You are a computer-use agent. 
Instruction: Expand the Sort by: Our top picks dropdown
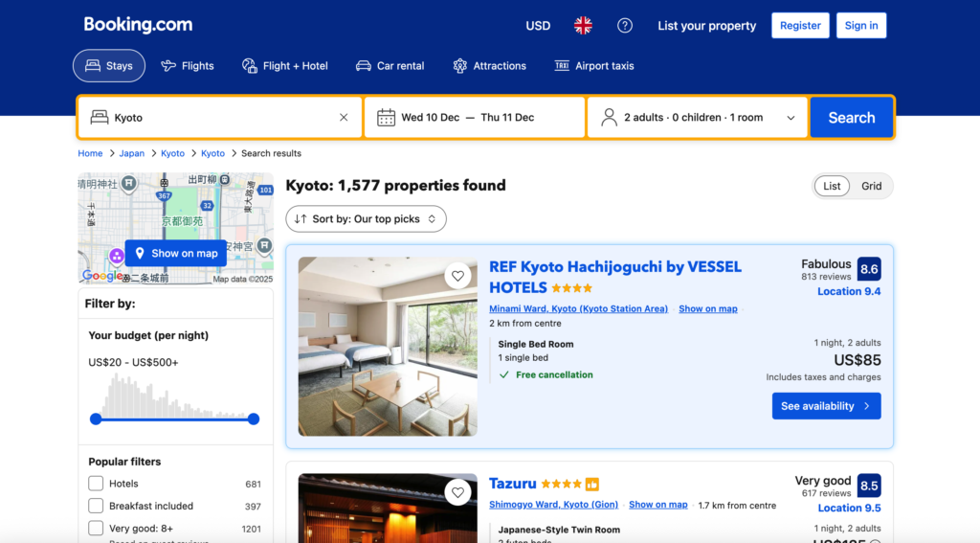click(366, 218)
